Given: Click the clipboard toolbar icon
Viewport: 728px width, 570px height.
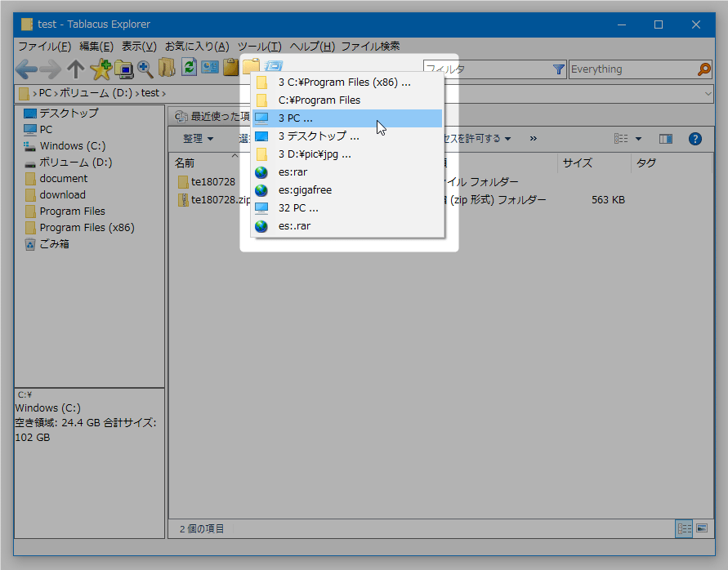Looking at the screenshot, I should click(x=230, y=67).
